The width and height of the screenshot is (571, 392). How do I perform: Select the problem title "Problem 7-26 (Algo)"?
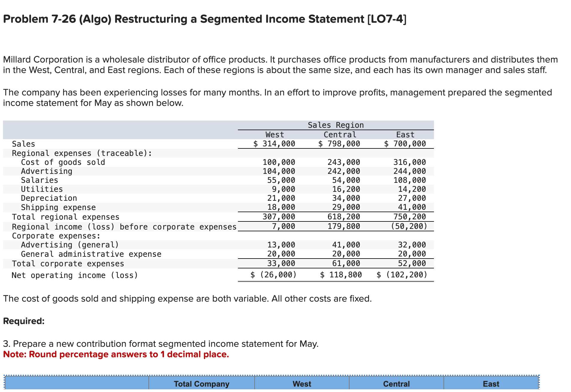tap(57, 19)
